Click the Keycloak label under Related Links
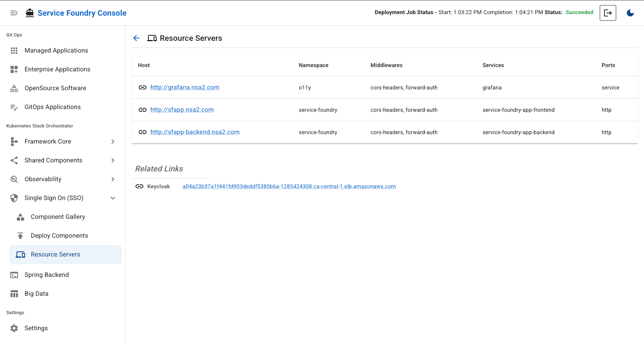Viewport: 644px width, 342px height. coord(159,186)
